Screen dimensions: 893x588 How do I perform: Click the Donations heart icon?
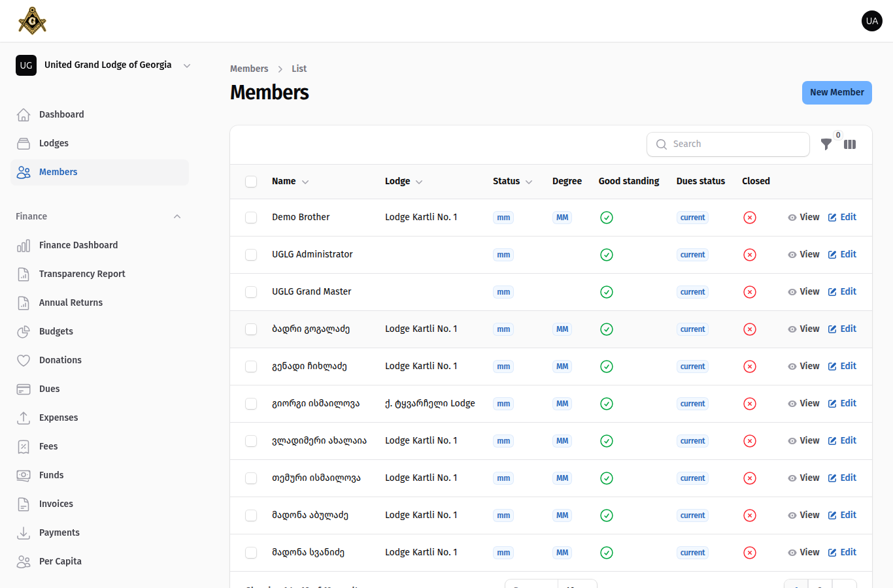point(24,360)
